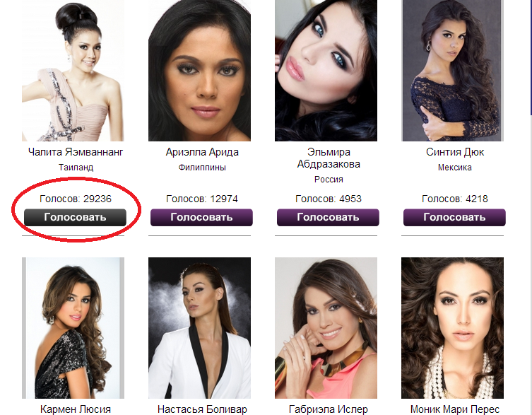Open photo above Настасья Боливар name

[199, 328]
